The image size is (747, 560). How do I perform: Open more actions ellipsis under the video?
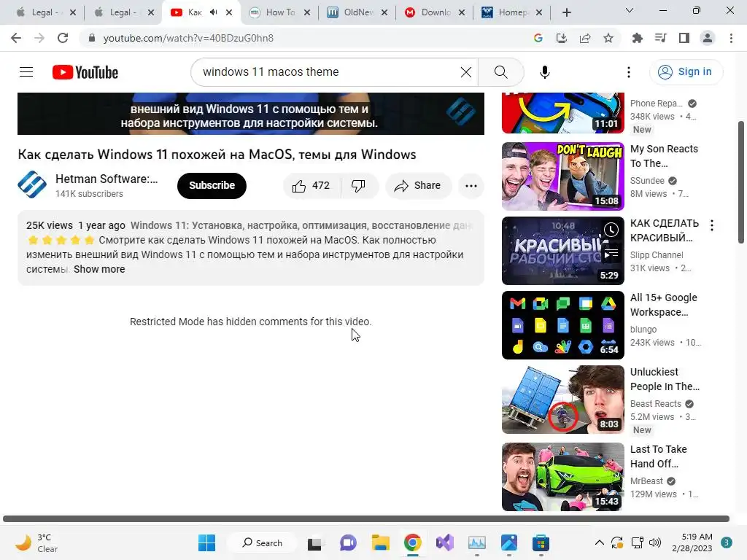coord(471,186)
